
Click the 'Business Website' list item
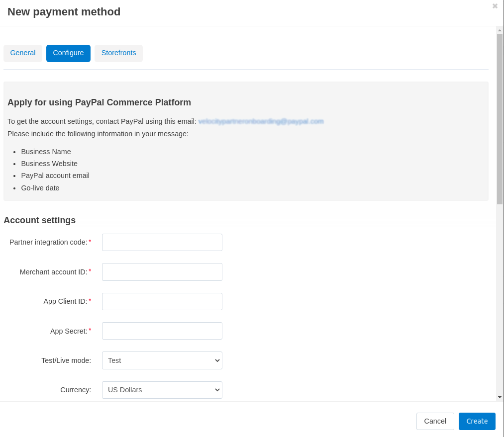coord(49,164)
